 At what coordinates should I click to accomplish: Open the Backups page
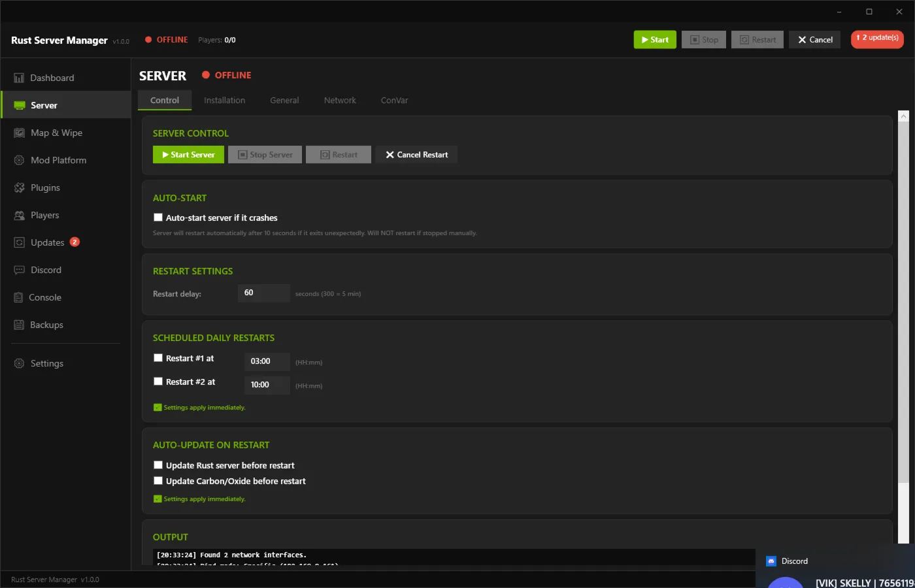click(x=65, y=325)
